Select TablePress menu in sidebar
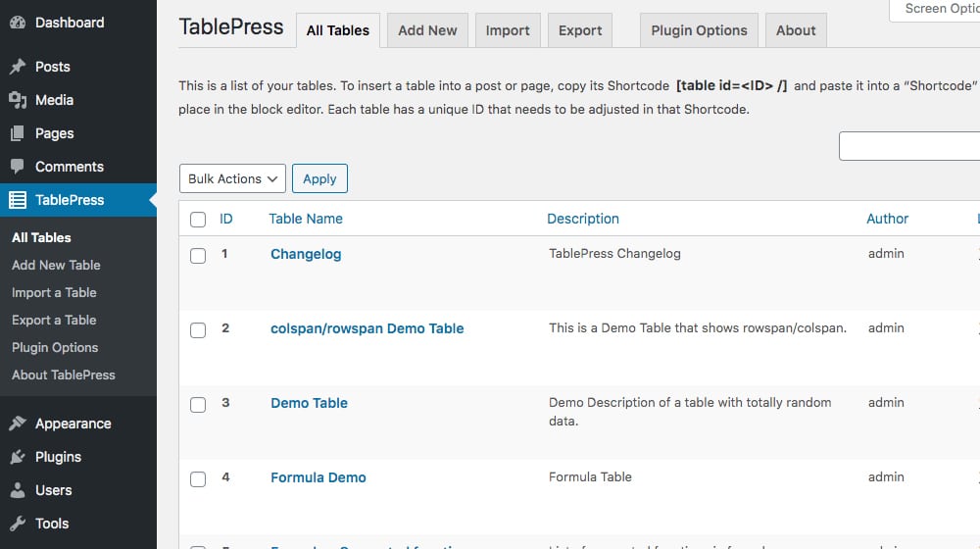 click(x=78, y=200)
